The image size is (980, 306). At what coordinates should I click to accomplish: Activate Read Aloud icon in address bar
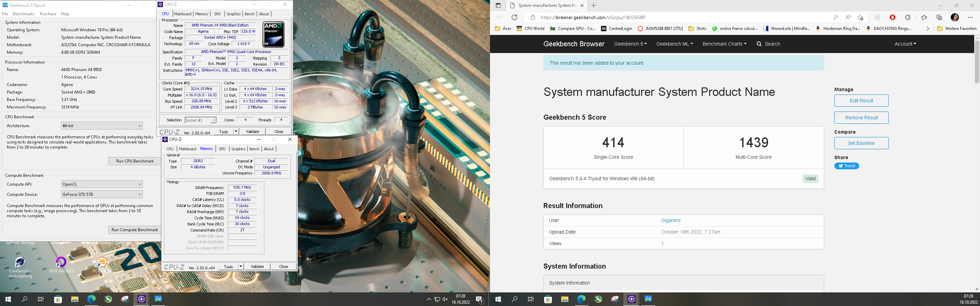tap(848, 17)
